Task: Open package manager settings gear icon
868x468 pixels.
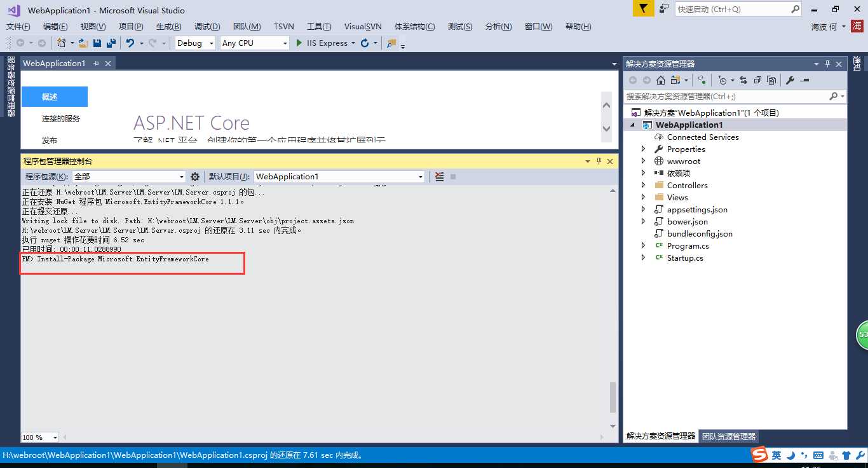Action: coord(195,177)
